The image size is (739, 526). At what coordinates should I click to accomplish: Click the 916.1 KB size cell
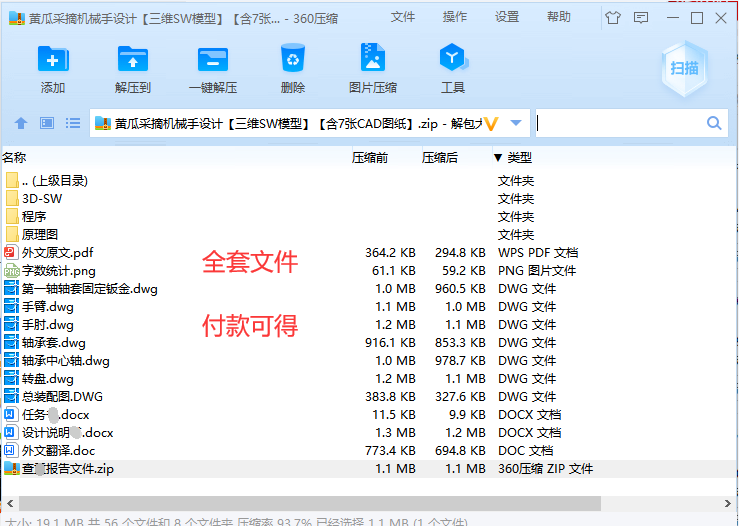[x=390, y=343]
